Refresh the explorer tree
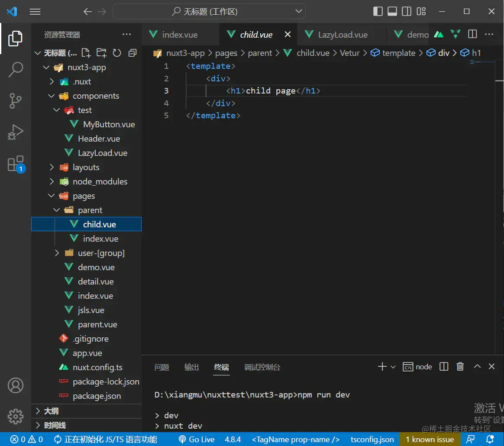504x446 pixels. tap(116, 53)
